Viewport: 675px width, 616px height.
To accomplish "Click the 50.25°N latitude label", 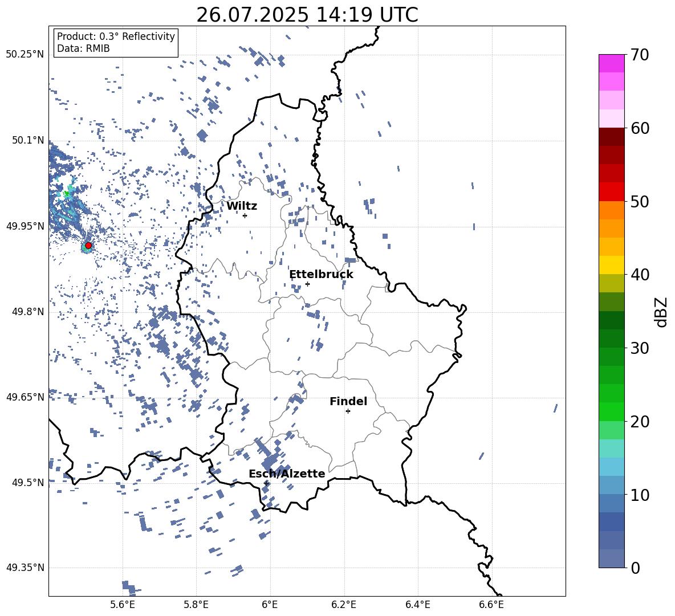I will tap(25, 55).
